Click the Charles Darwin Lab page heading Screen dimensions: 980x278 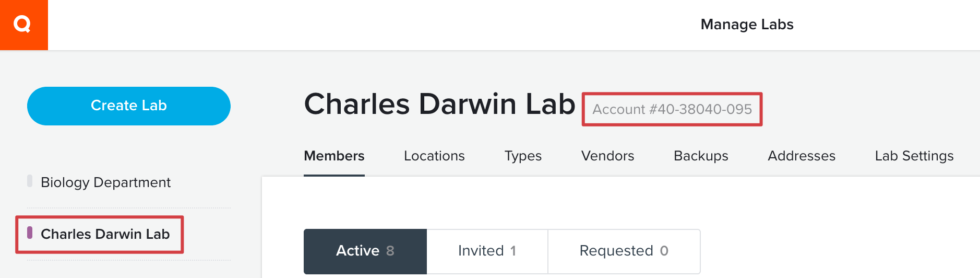click(x=439, y=104)
